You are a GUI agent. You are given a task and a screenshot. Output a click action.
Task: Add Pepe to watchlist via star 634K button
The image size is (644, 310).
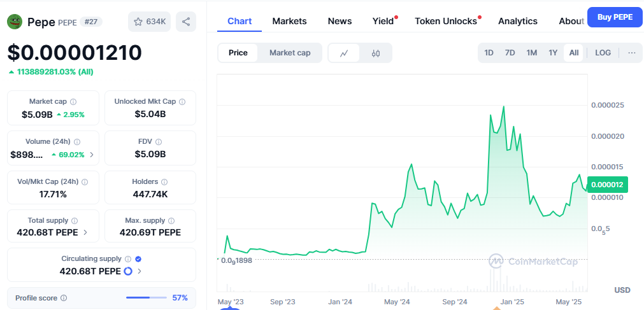(150, 22)
